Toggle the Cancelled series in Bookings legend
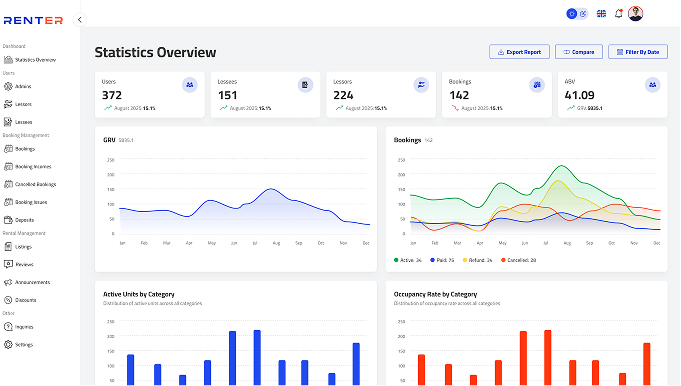 point(519,260)
